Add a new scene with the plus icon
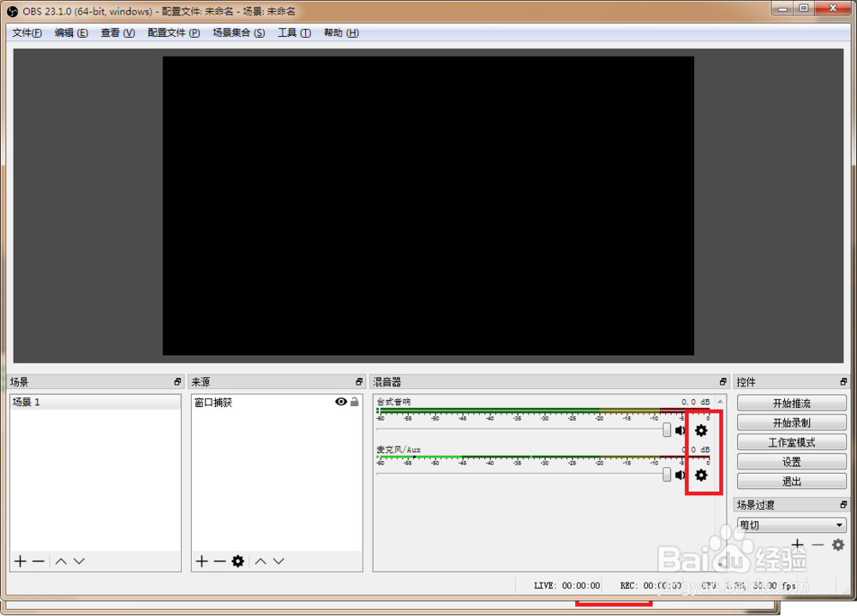Viewport: 857px width, 616px height. (19, 561)
